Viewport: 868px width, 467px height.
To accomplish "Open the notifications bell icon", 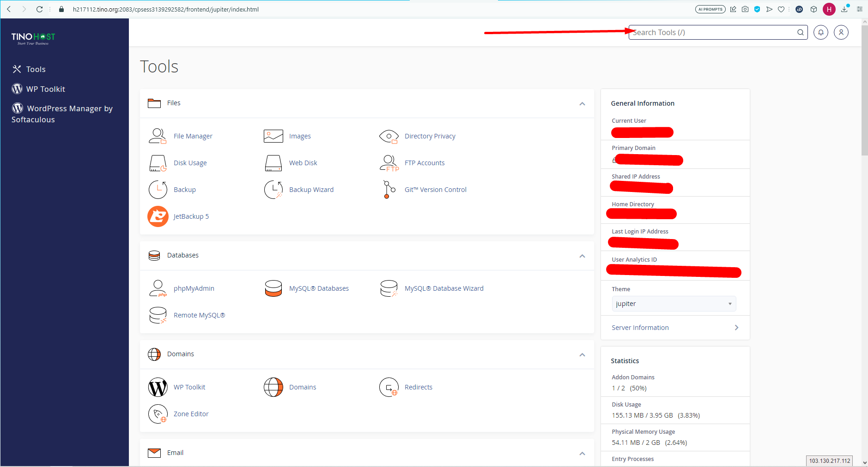I will click(x=820, y=32).
